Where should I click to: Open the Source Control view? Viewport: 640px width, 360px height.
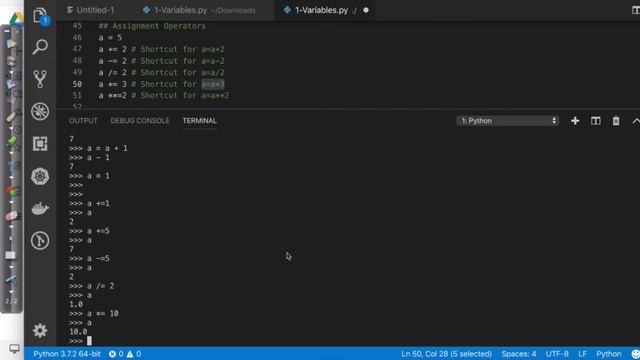[x=40, y=79]
